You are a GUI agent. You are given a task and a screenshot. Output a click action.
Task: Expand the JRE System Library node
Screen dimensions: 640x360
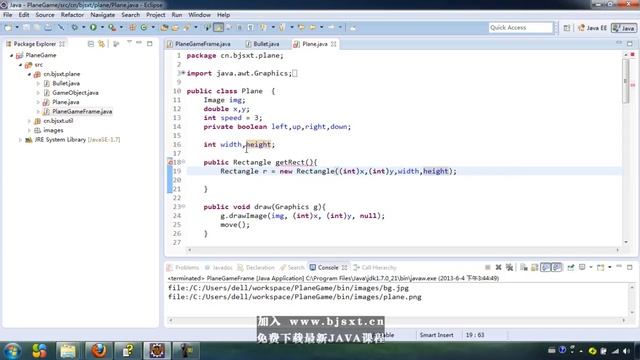coord(21,140)
